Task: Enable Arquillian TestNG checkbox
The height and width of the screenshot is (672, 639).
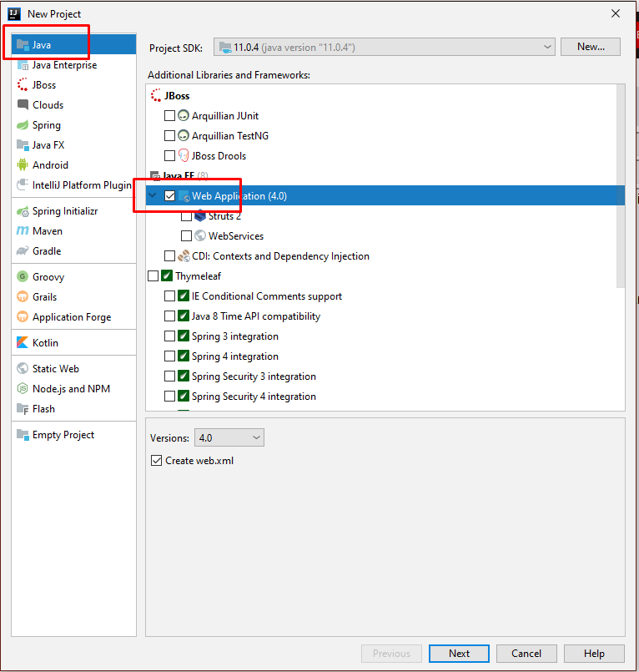Action: pos(169,135)
